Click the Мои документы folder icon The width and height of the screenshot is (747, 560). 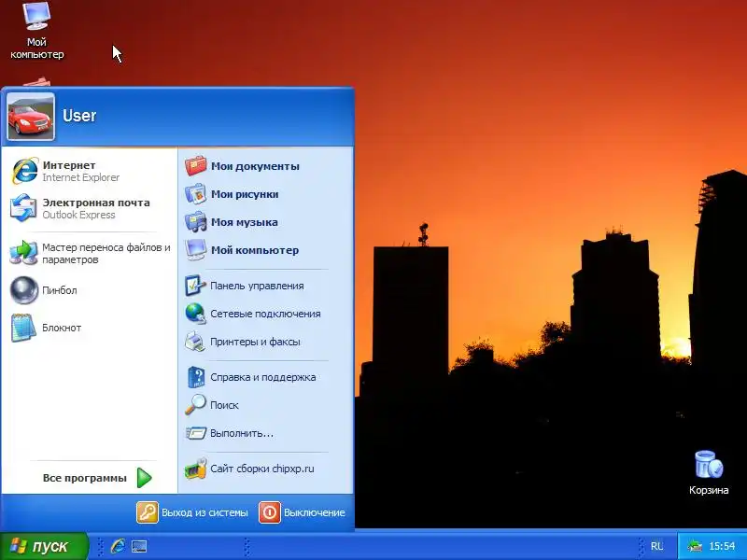pos(195,166)
